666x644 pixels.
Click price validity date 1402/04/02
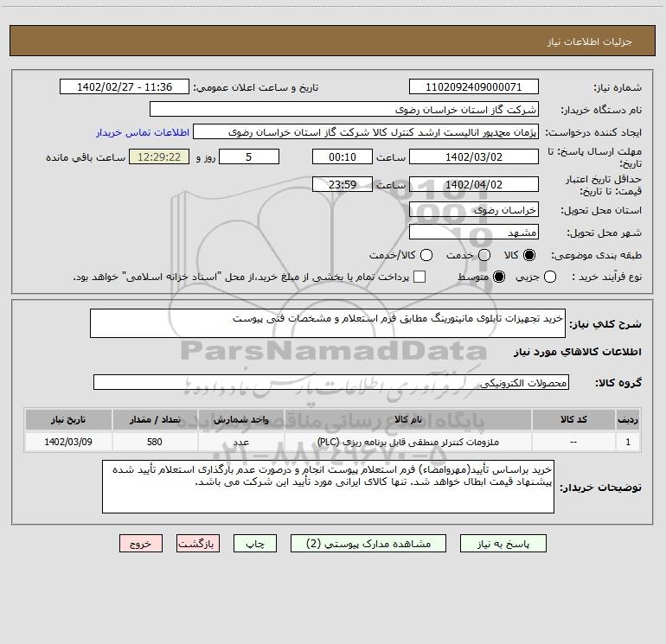(474, 185)
